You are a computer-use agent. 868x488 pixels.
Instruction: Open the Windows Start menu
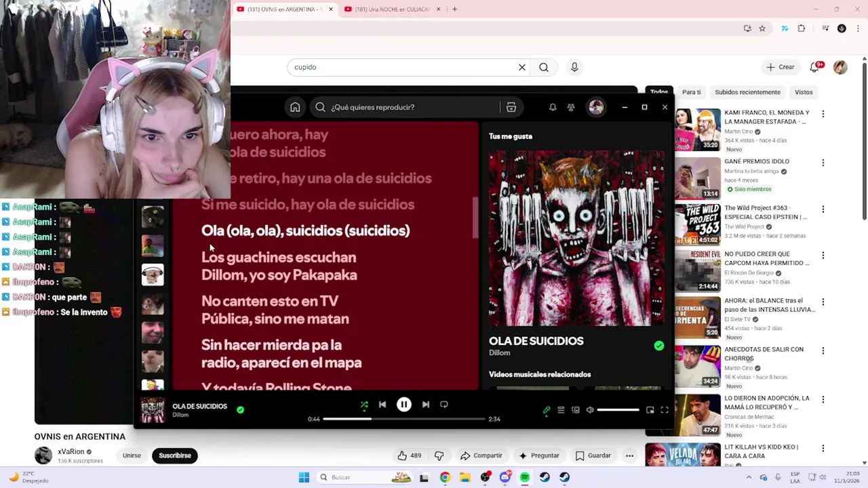pyautogui.click(x=304, y=477)
